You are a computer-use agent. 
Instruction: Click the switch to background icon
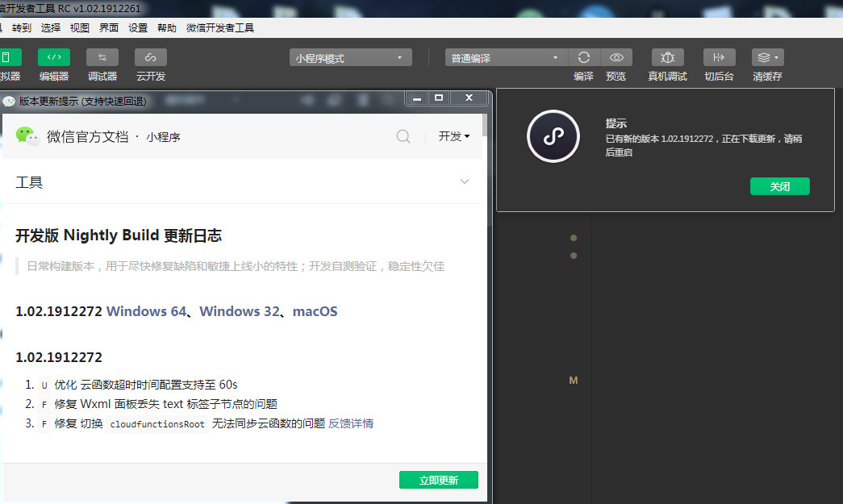(x=719, y=57)
